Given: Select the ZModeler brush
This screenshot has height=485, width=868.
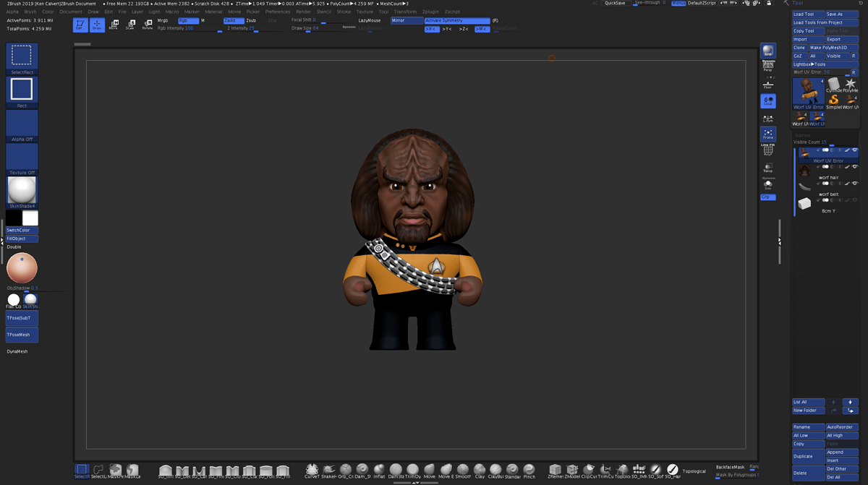Looking at the screenshot, I should coord(572,471).
